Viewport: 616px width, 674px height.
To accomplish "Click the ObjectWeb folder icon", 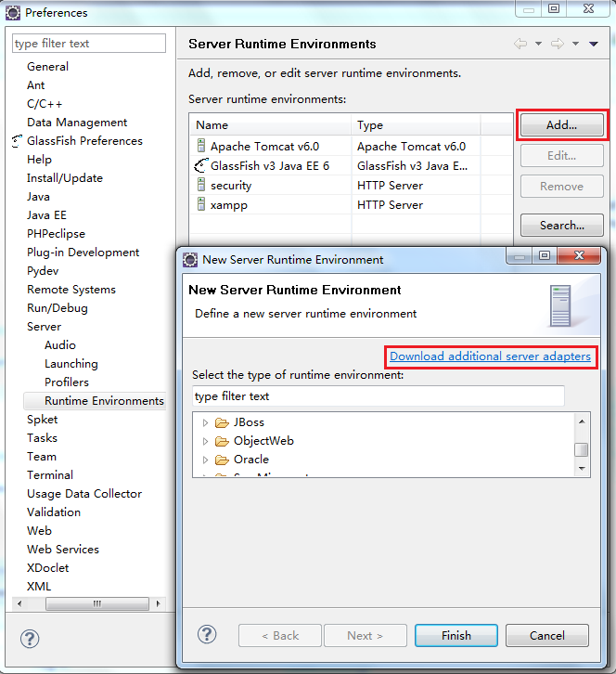I will (222, 442).
